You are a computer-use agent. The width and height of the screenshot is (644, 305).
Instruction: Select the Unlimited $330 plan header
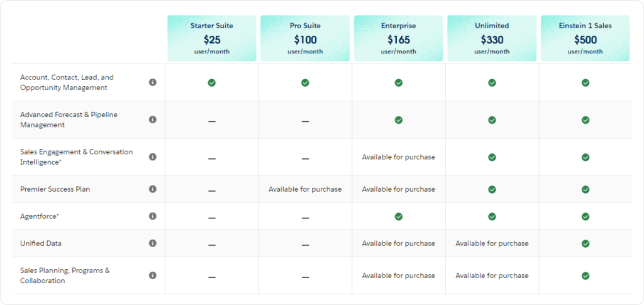click(492, 38)
